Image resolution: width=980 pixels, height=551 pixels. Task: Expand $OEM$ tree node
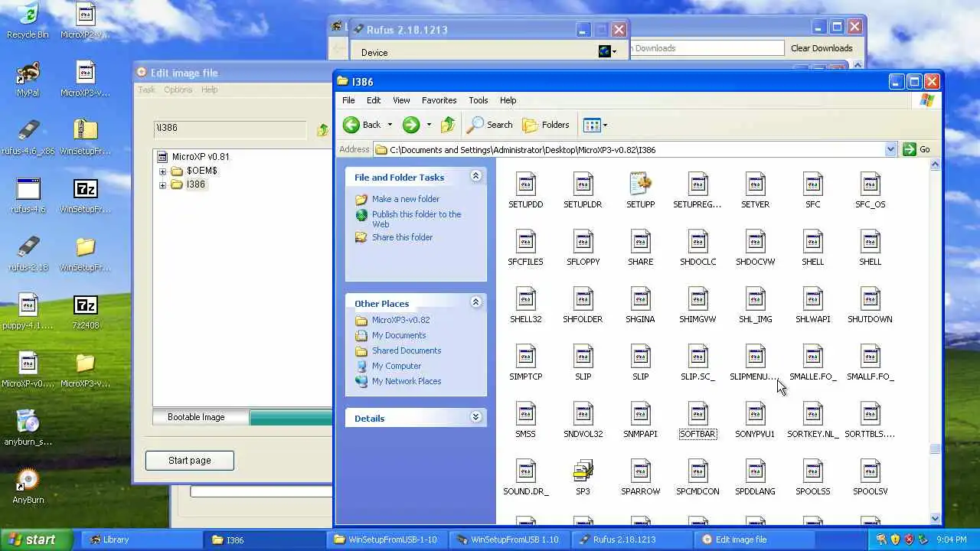click(x=162, y=171)
